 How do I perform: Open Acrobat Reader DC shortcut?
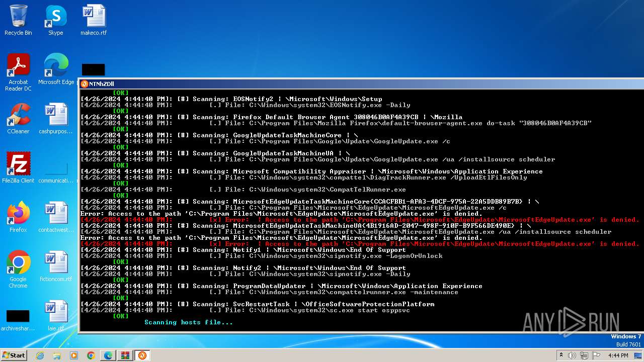tap(18, 72)
